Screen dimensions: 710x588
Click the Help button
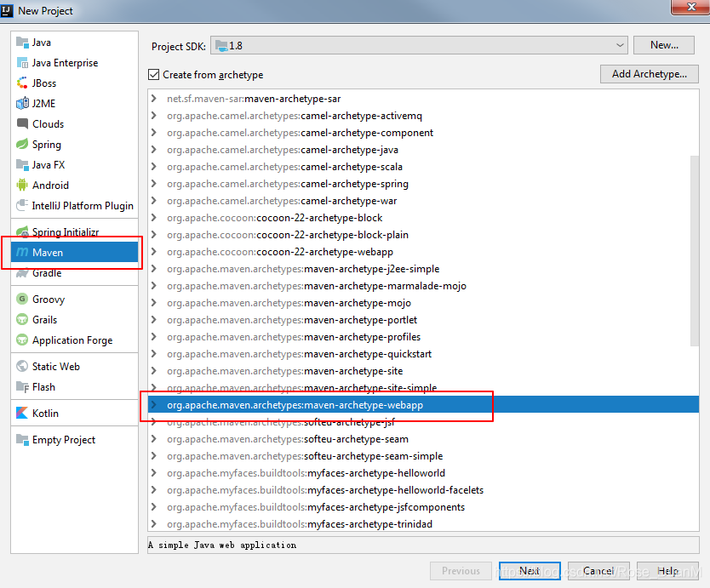(x=668, y=571)
